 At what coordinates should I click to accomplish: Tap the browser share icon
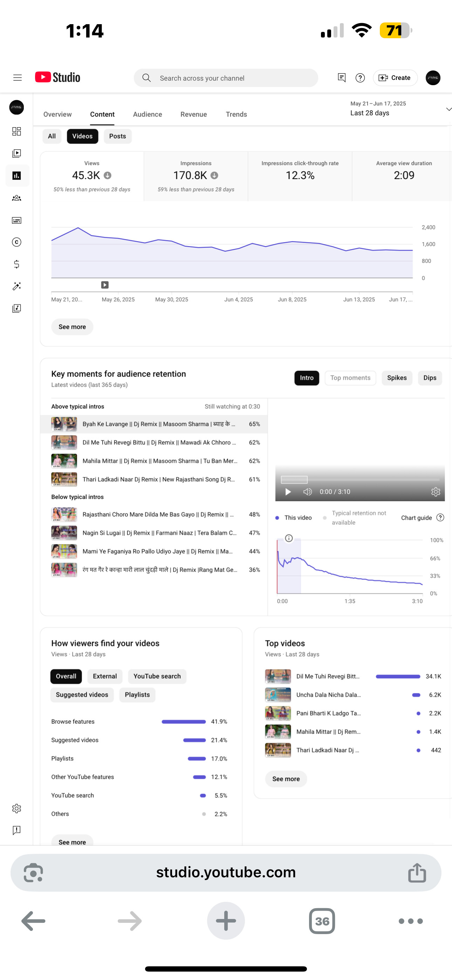coord(417,872)
